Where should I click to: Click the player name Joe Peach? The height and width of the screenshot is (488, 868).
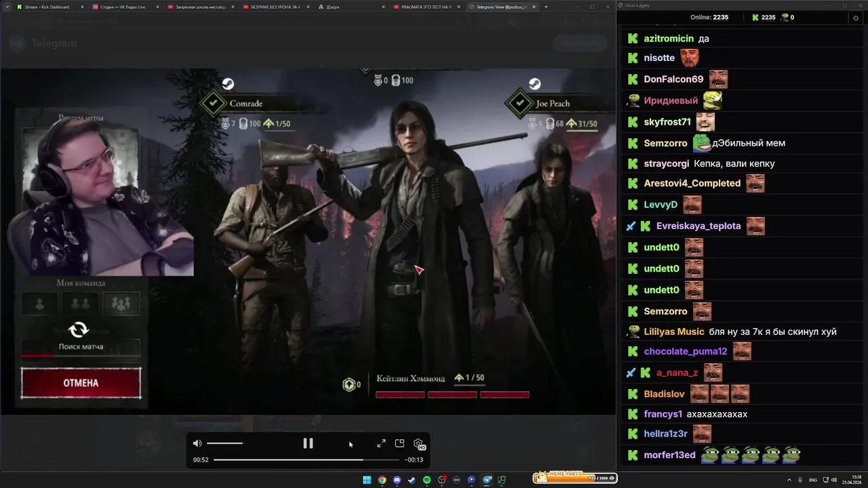(x=553, y=104)
